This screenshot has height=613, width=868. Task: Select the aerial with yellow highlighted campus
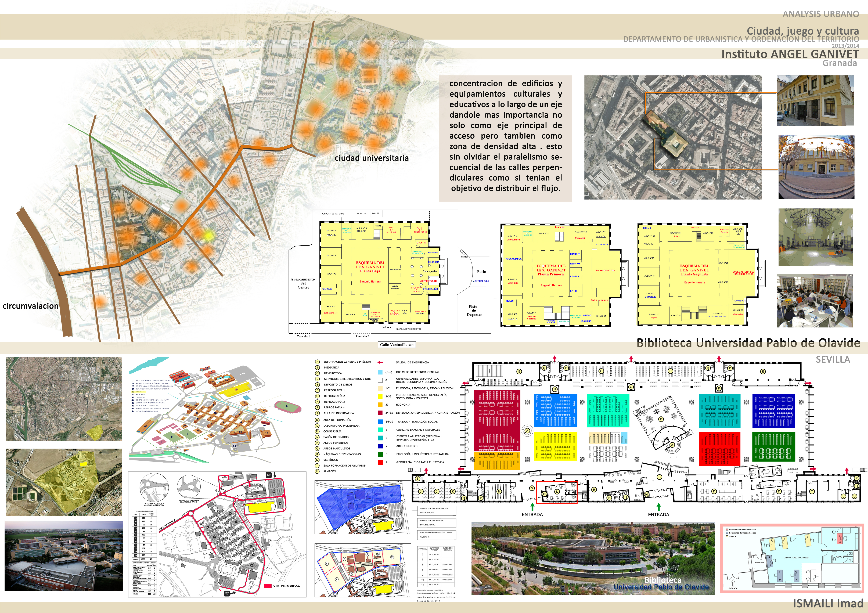(x=63, y=482)
